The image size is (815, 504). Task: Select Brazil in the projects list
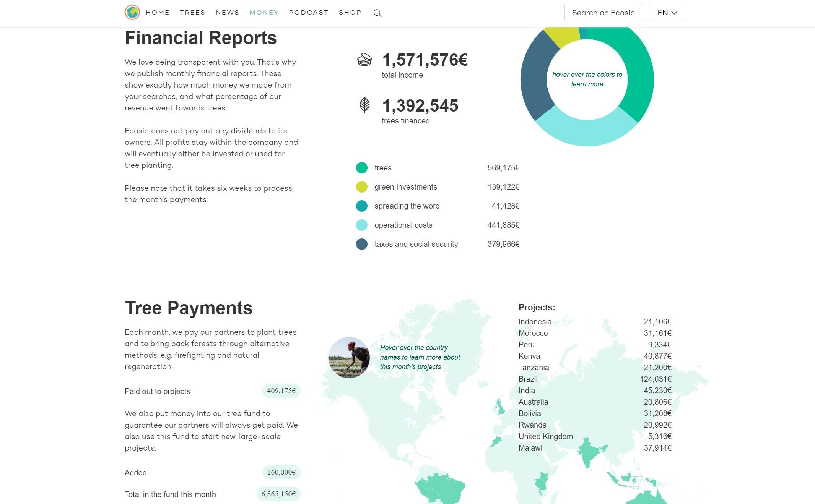tap(528, 379)
